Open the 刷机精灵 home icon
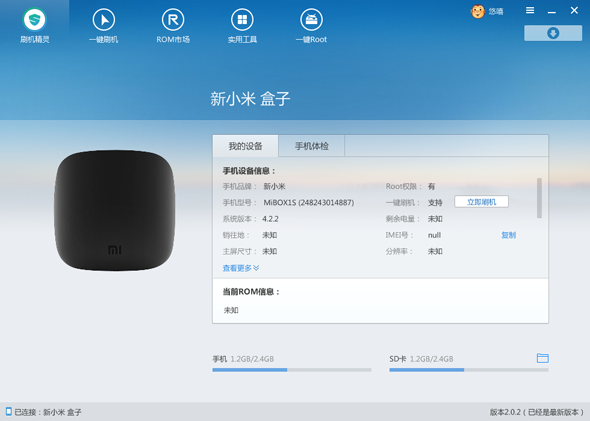The image size is (590, 421). (x=34, y=20)
